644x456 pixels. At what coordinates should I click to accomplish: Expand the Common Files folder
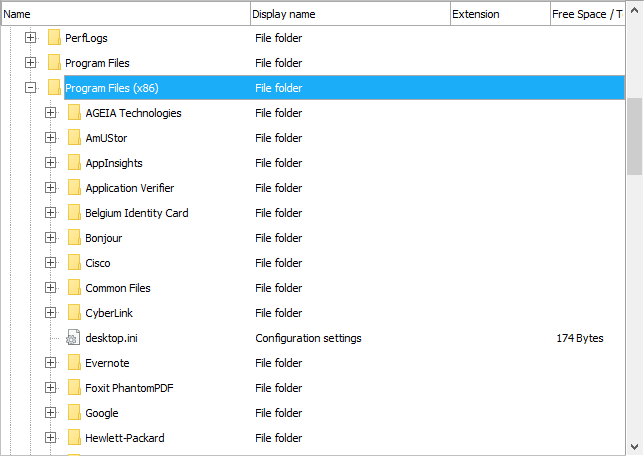point(50,288)
